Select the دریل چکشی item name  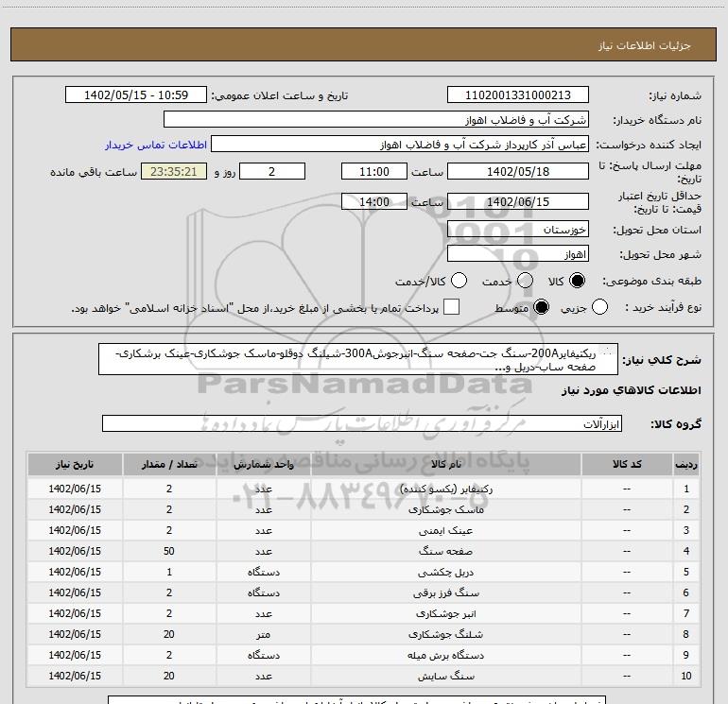tap(445, 572)
